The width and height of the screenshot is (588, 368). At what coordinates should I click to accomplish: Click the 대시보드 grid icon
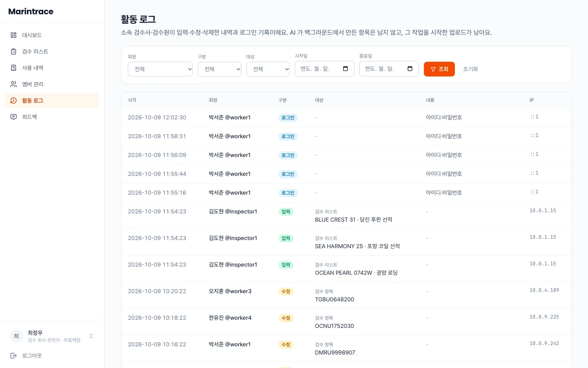tap(13, 35)
